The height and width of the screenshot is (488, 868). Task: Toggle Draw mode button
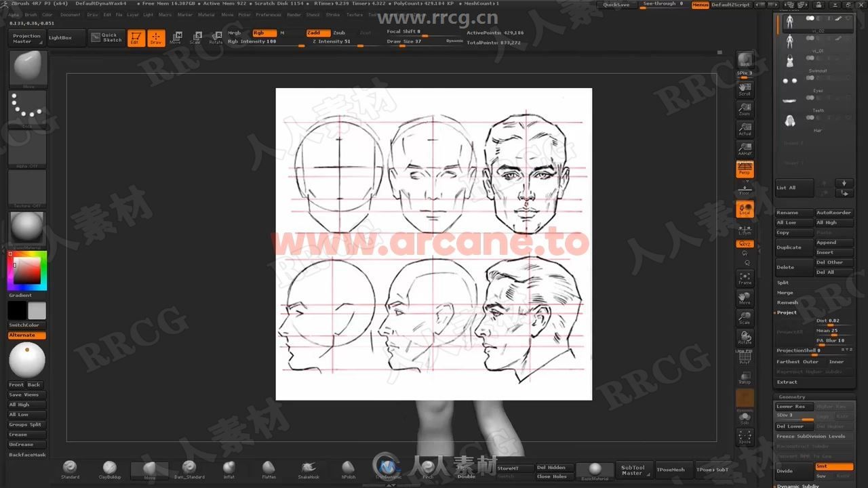click(156, 38)
